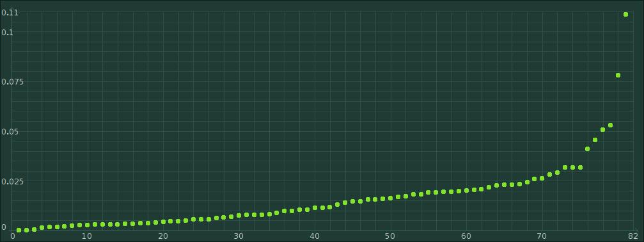Click the data point just above 0.075
Viewport: 644px width, 242px height.
pyautogui.click(x=618, y=75)
